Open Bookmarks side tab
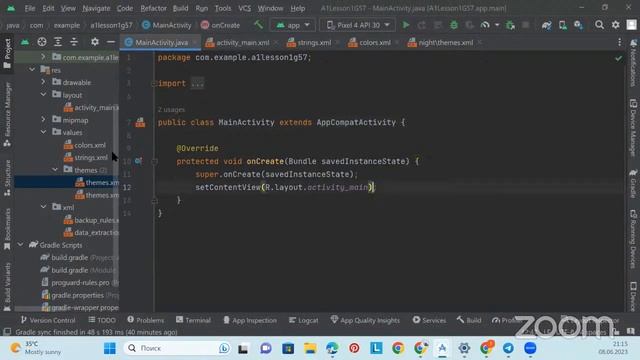640x360 pixels. pos(7,229)
